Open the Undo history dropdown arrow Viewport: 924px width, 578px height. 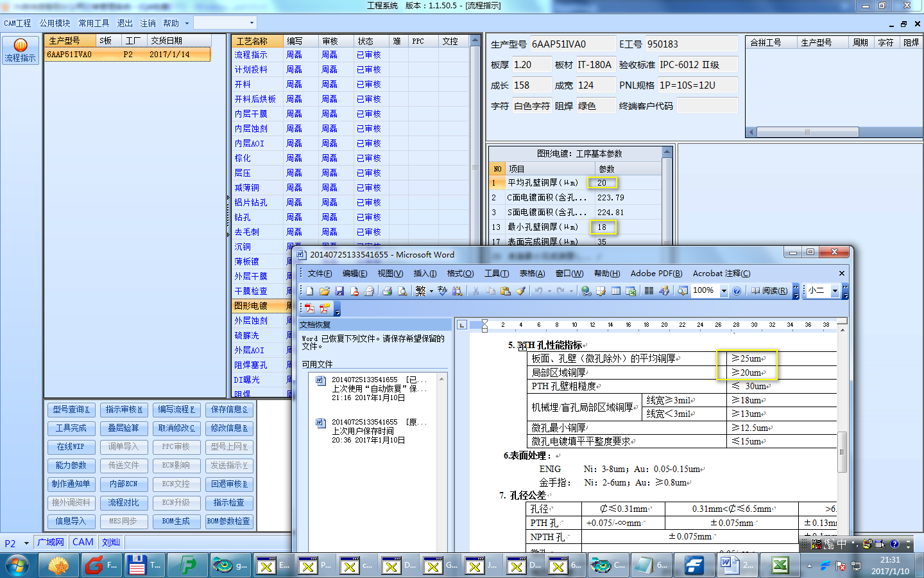click(549, 291)
